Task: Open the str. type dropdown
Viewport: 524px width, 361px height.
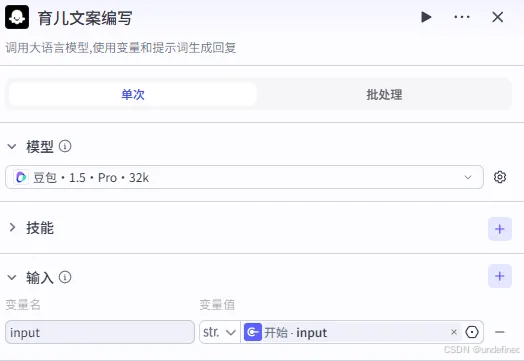Action: [x=220, y=332]
